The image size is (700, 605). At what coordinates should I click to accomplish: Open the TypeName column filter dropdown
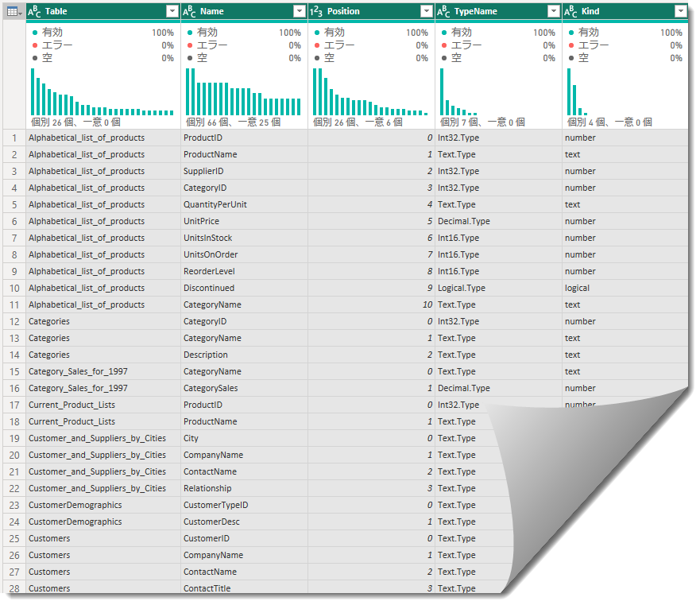(x=554, y=12)
